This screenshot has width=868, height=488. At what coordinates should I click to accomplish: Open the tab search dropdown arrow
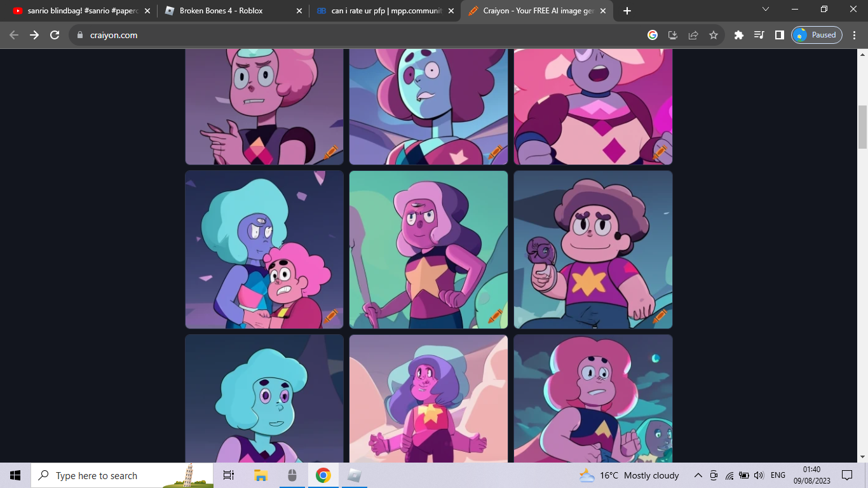(x=766, y=10)
